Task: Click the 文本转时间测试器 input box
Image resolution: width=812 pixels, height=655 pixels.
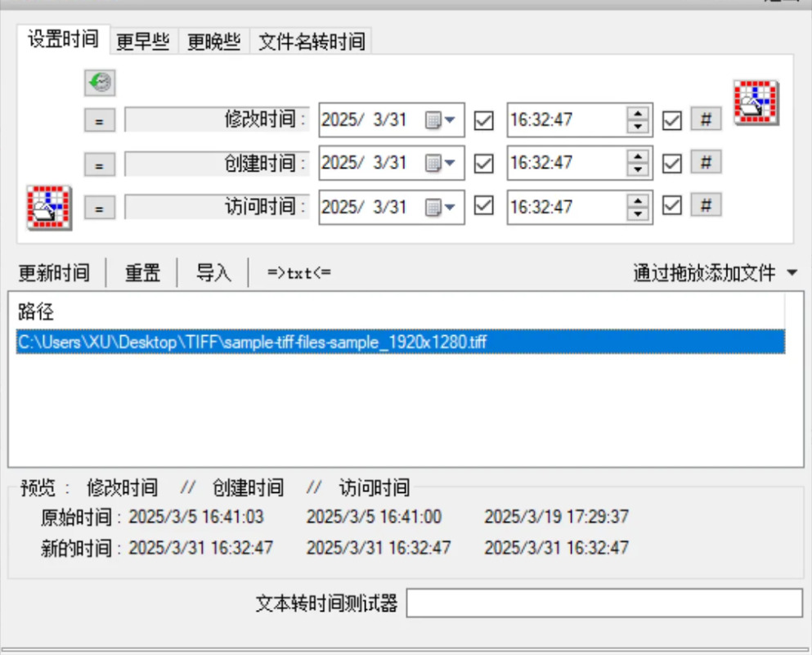Action: pyautogui.click(x=604, y=603)
